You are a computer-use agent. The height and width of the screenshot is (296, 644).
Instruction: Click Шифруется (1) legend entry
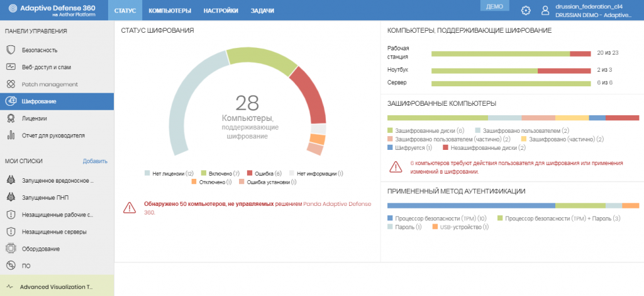click(x=409, y=147)
